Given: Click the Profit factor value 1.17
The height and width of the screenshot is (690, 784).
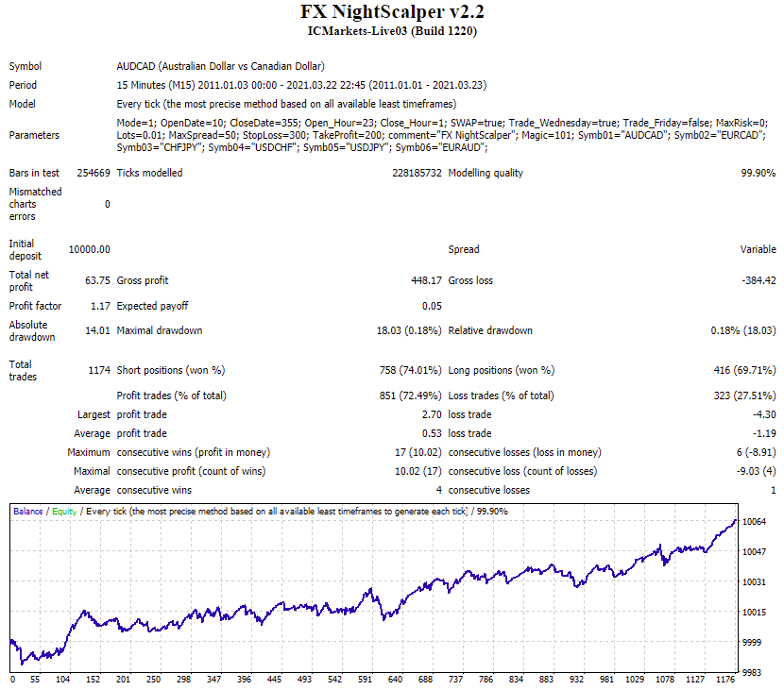Looking at the screenshot, I should 100,306.
